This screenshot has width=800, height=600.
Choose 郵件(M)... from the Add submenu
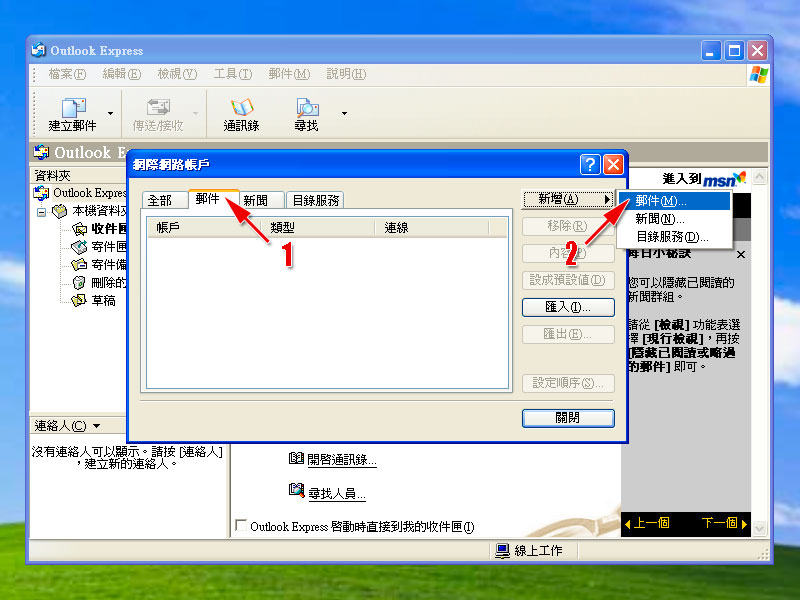pos(674,201)
